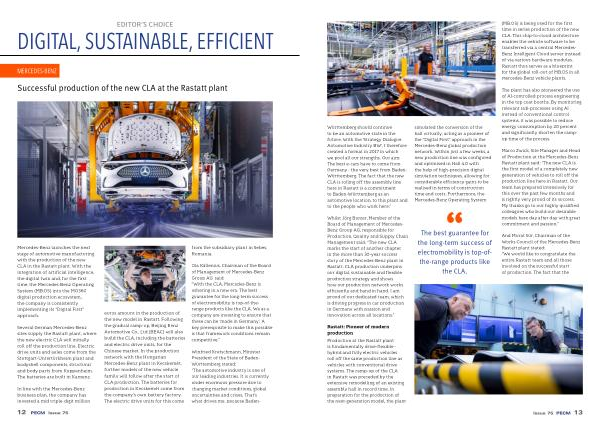The image size is (600, 424).
Task: Click page number 12
Action: coord(21,412)
